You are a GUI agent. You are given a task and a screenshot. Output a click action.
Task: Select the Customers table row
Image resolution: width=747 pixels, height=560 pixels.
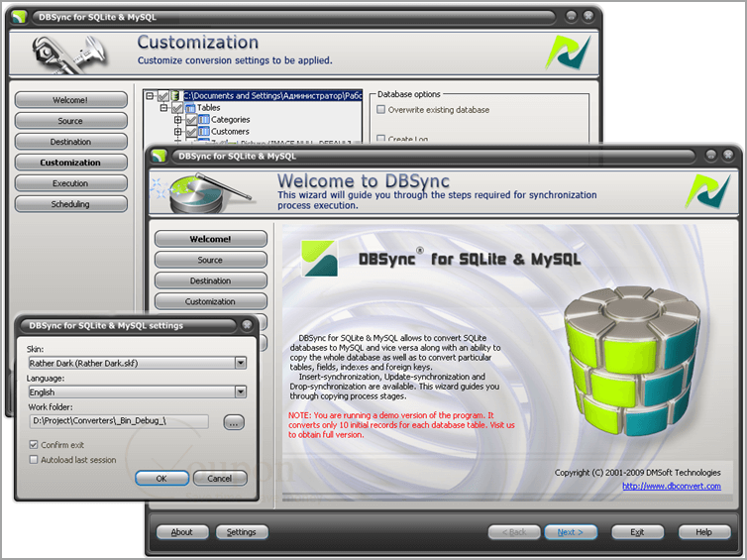pyautogui.click(x=230, y=132)
